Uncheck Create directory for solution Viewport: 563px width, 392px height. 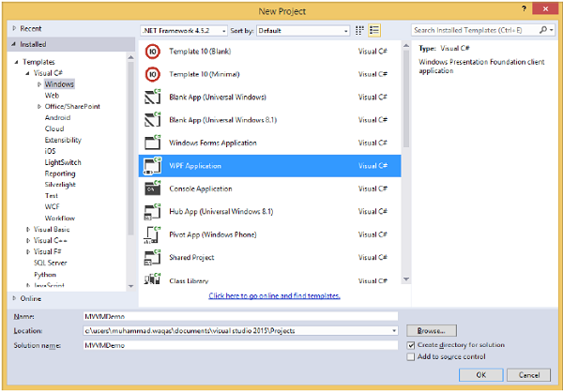(x=411, y=344)
